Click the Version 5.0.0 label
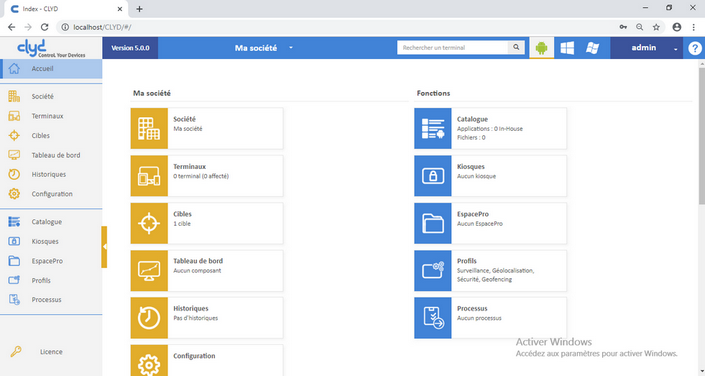This screenshot has height=376, width=705. coord(130,48)
